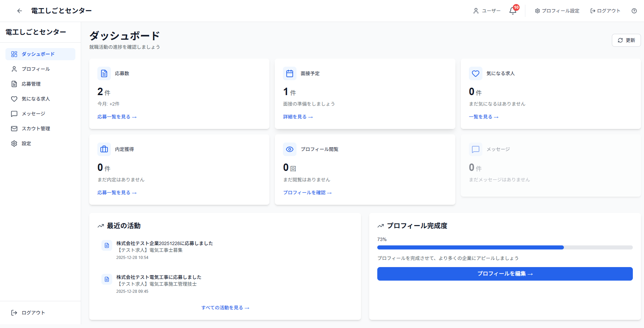
Task: Click the heart icon on the 気になる求人 card
Action: [475, 73]
